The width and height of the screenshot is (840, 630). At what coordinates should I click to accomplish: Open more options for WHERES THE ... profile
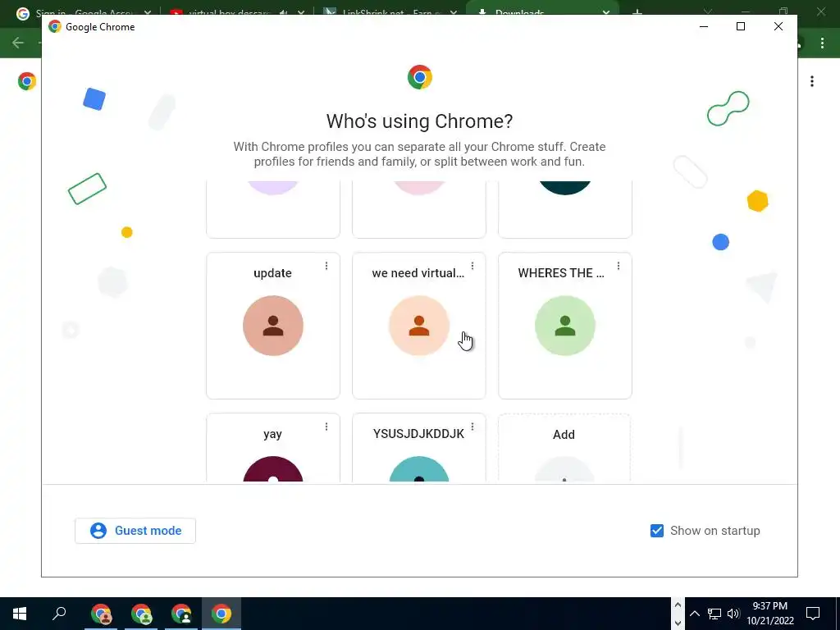[619, 266]
